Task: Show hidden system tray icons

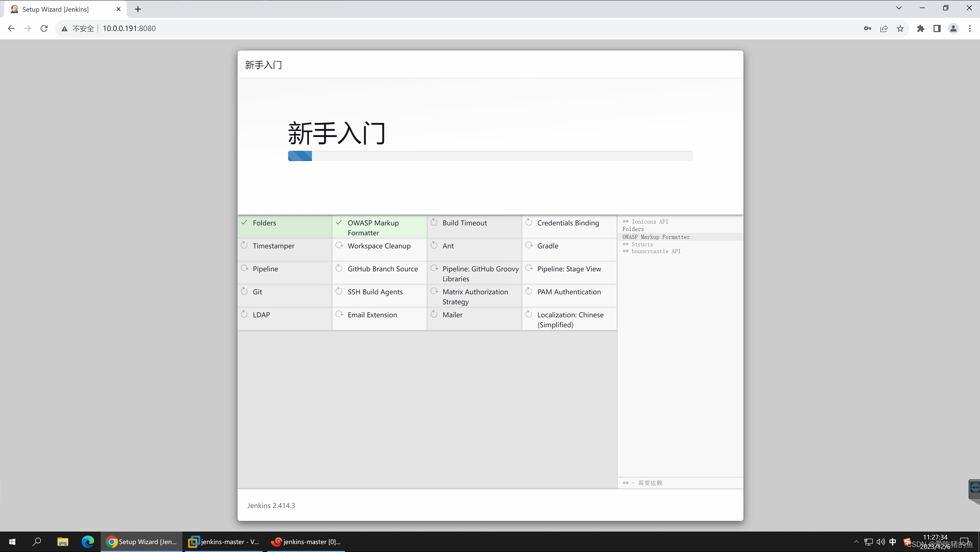Action: coord(856,541)
